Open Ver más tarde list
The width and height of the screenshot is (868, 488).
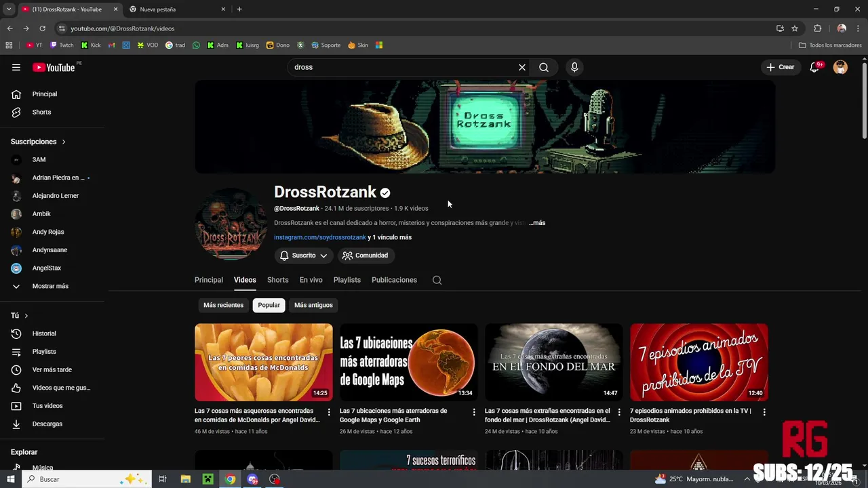[52, 369]
